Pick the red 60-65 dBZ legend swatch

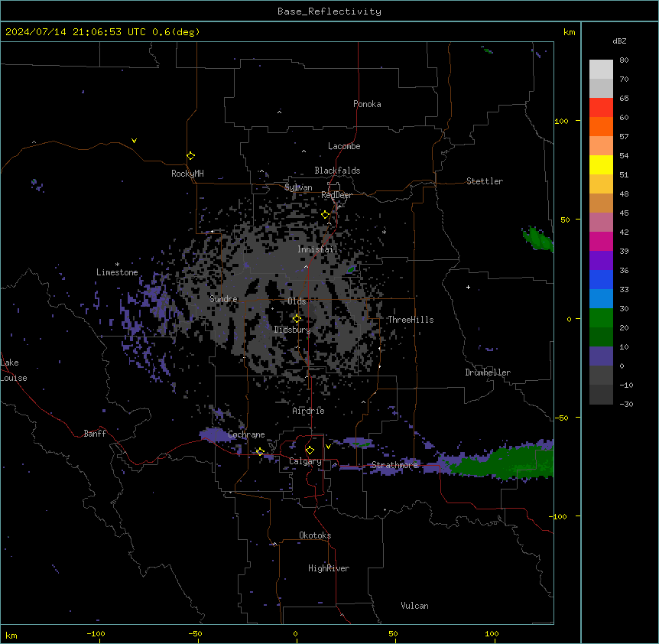tap(601, 108)
